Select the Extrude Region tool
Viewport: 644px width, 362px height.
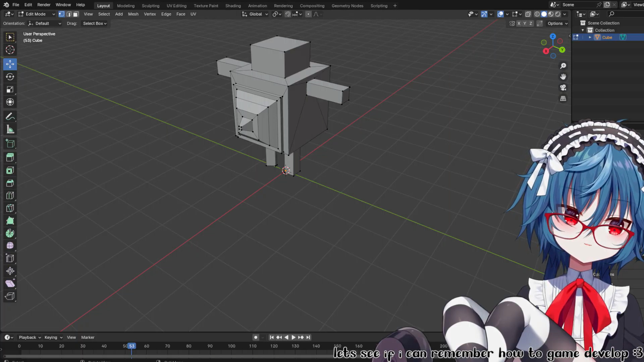10,157
